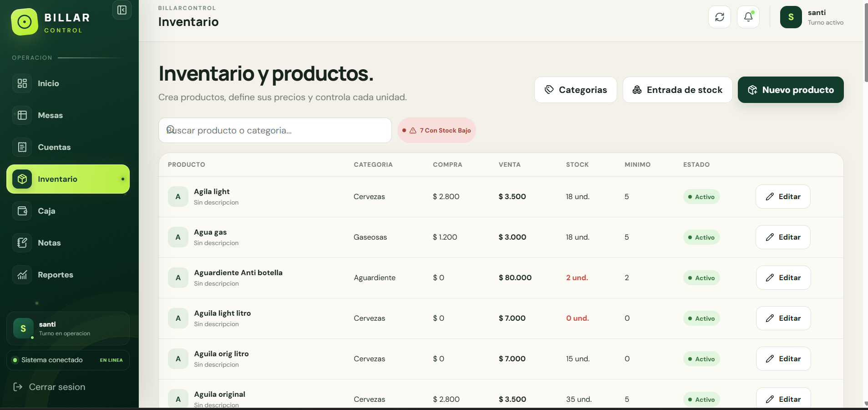
Task: Edit the Aguila light litro product
Action: (x=783, y=318)
